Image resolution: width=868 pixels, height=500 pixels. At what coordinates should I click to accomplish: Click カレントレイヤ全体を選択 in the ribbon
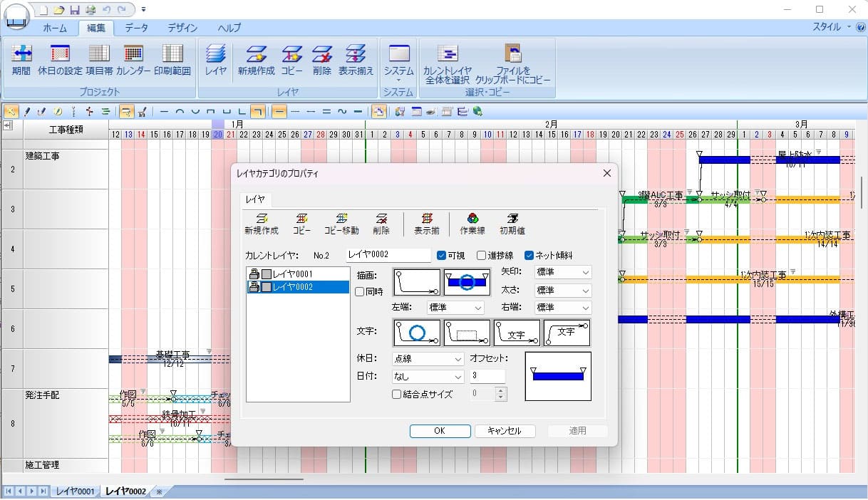(x=448, y=65)
